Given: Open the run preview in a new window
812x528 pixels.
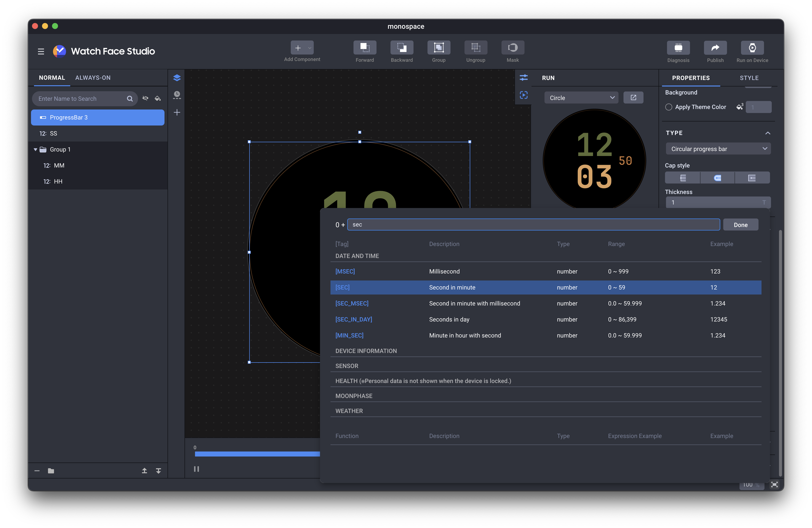Looking at the screenshot, I should [x=633, y=97].
